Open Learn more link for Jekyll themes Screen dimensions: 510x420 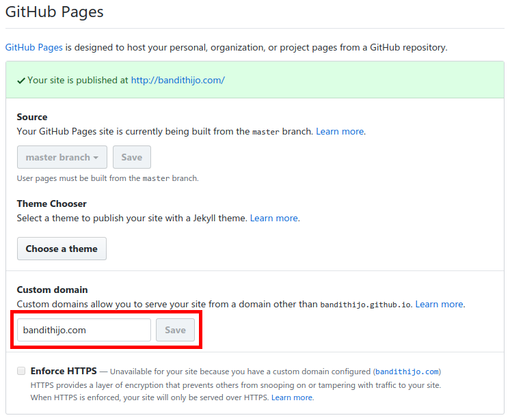click(x=274, y=218)
